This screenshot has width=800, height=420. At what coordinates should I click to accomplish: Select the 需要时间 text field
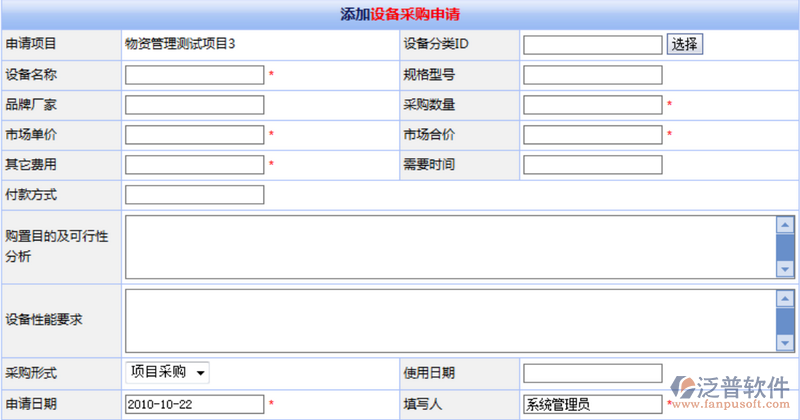tap(592, 165)
